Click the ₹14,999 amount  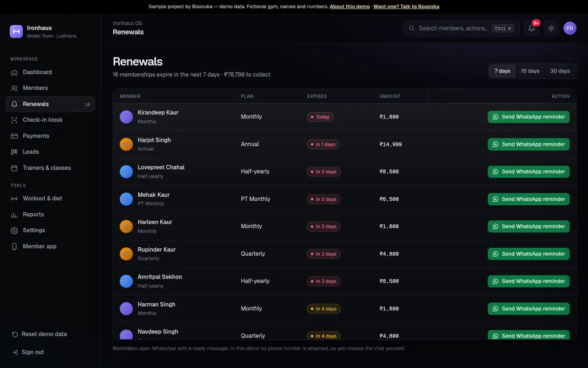tap(390, 144)
